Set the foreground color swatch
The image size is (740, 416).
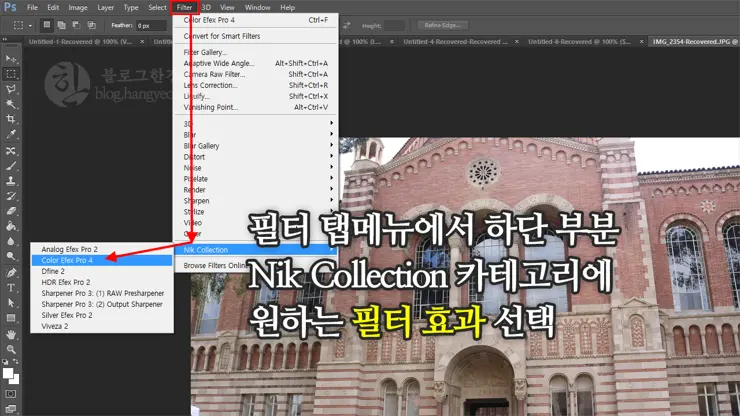[x=8, y=373]
